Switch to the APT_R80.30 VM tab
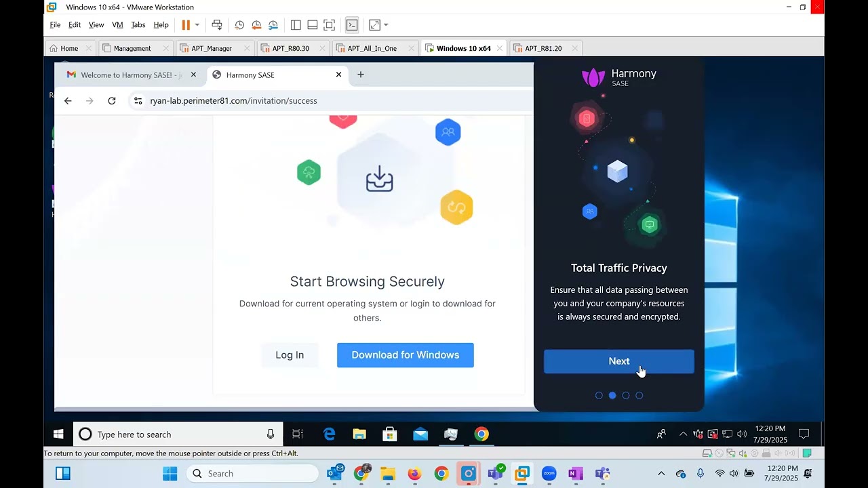The image size is (868, 488). 290,48
